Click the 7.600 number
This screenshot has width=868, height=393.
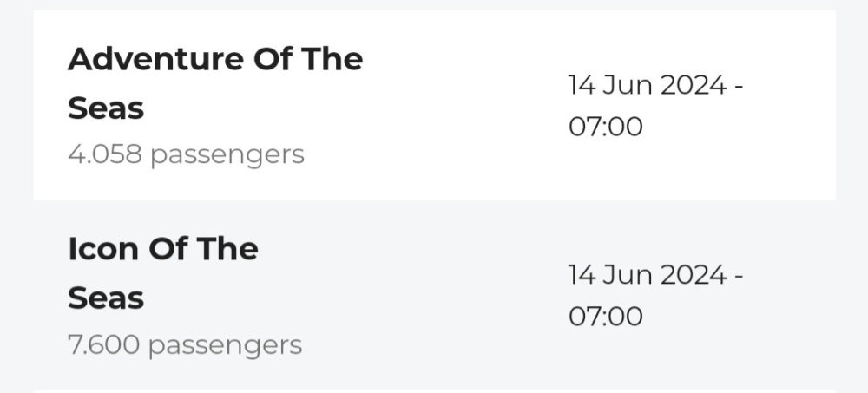click(x=103, y=344)
